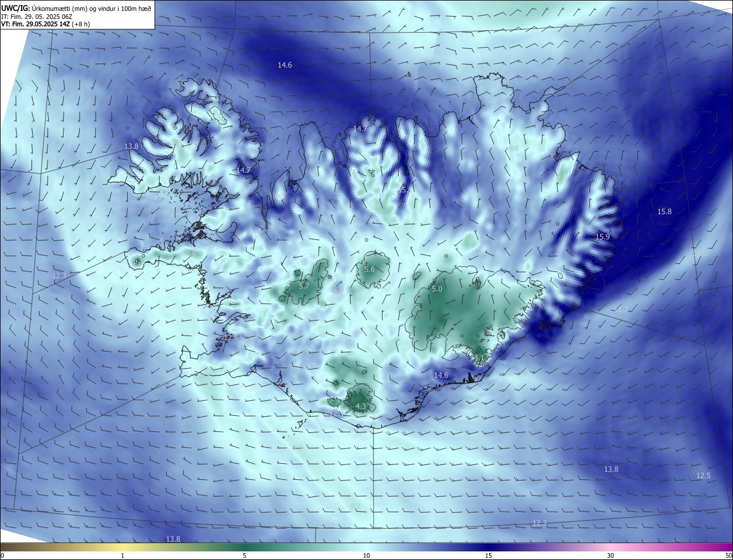
Task: Click the "IT: Fim. 29. 05. 2025 06Z" line
Action: coord(36,17)
